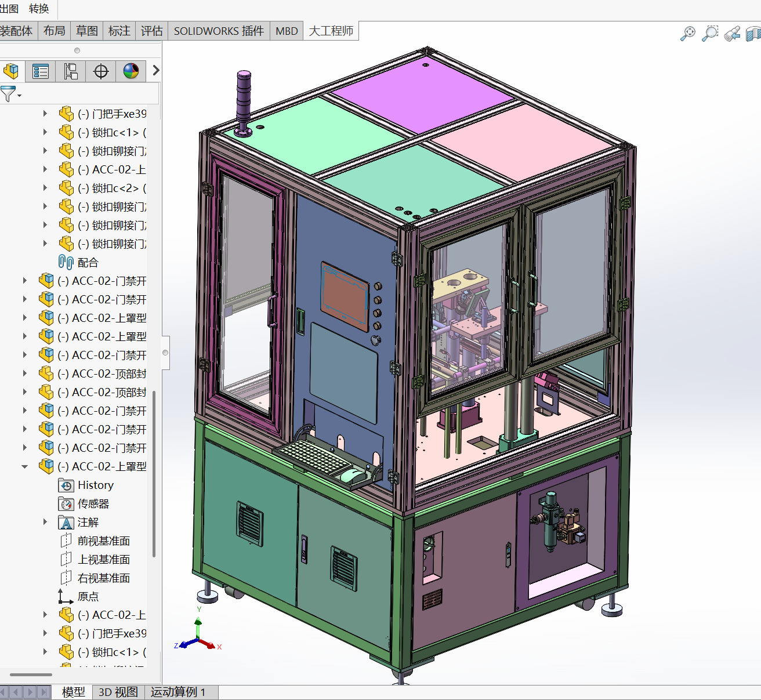The image size is (761, 700).
Task: Open the FeatureManager design tree tab
Action: pos(11,71)
